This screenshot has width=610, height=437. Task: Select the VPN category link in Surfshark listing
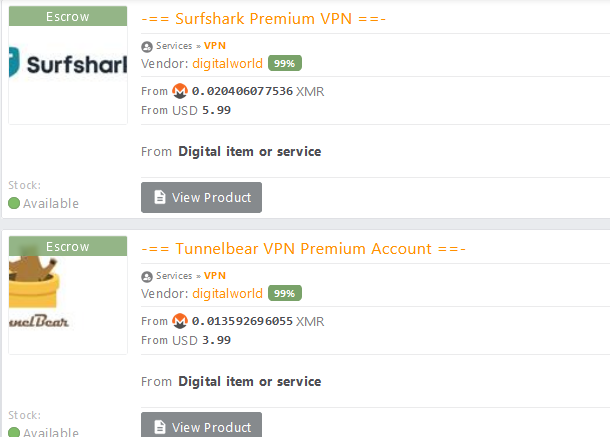coord(215,46)
